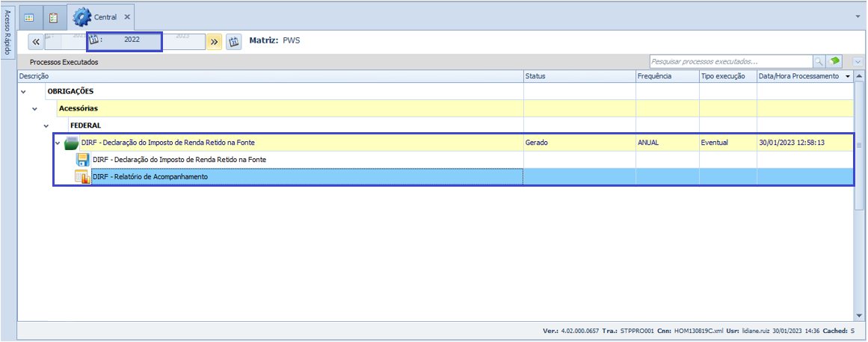Open the clipboard checklist tab icon
Screen dimensions: 868x342
[54, 17]
